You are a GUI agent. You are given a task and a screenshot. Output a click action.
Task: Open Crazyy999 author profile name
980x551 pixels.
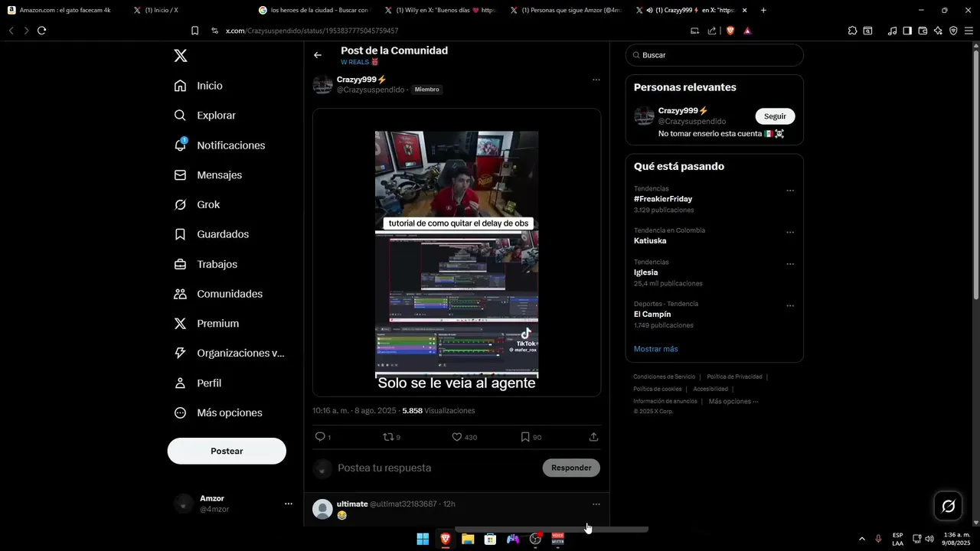tap(361, 80)
